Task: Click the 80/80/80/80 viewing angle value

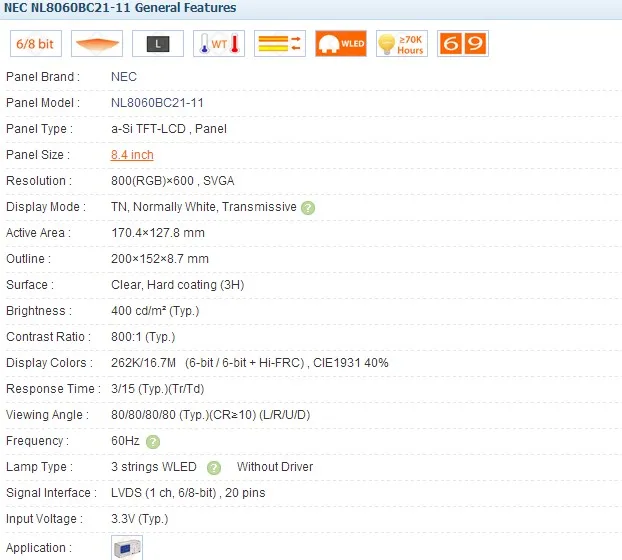Action: [211, 415]
